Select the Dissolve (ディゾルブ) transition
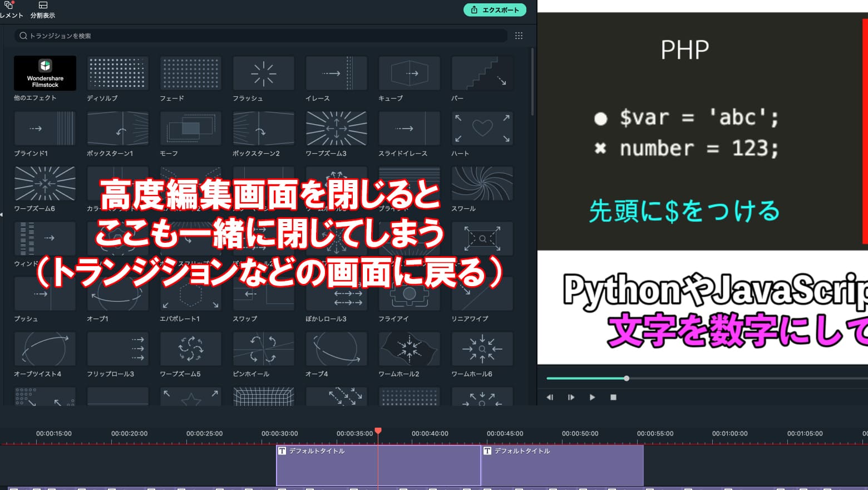The image size is (868, 490). (118, 73)
